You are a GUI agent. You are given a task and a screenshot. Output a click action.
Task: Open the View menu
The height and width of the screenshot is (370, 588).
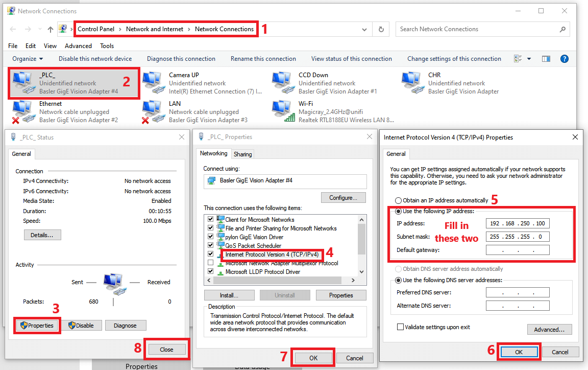pos(50,46)
